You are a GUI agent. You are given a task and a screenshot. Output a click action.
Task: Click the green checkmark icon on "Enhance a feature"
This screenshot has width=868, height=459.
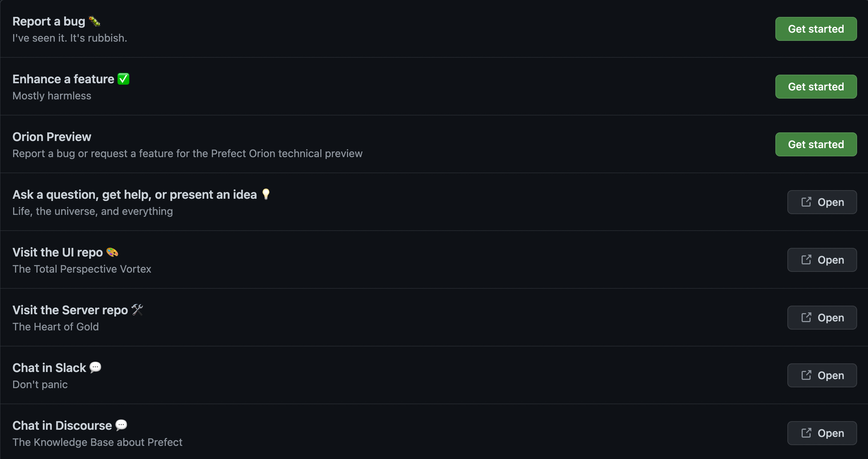pos(123,79)
